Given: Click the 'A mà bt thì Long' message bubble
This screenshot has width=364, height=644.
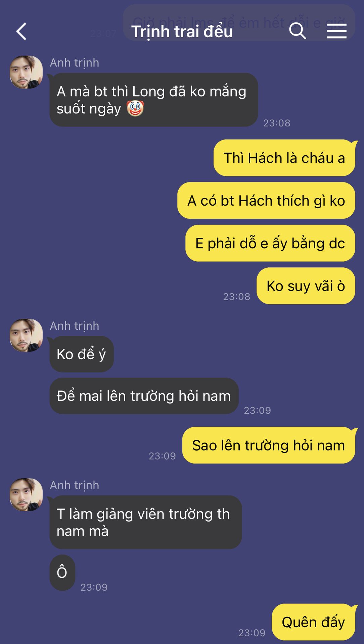Looking at the screenshot, I should pos(154,100).
